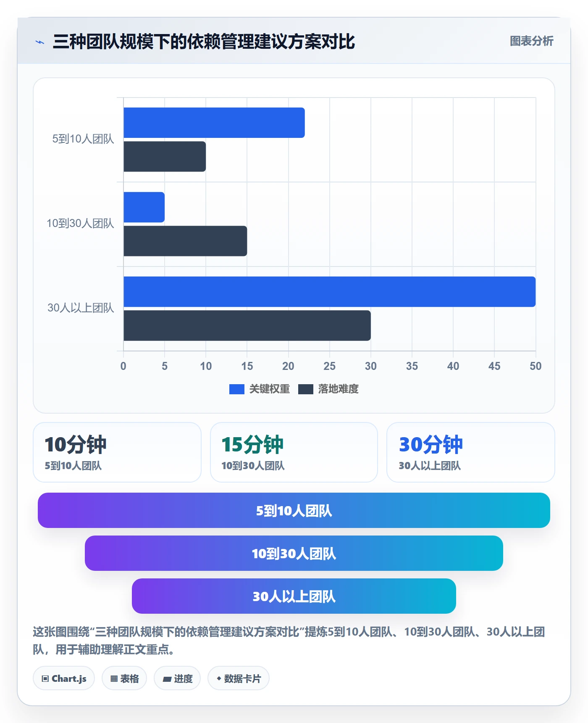Select blue 关键权重 bar for 10到30人团队
This screenshot has width=588, height=723.
pyautogui.click(x=144, y=207)
